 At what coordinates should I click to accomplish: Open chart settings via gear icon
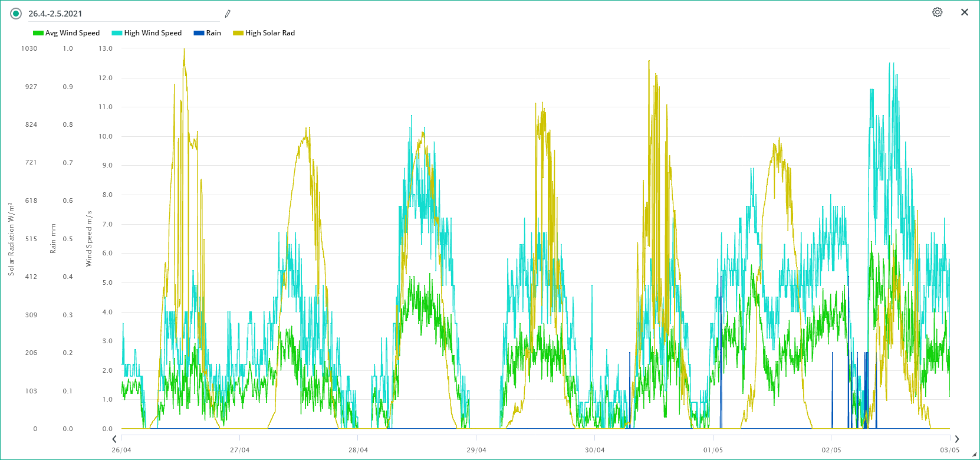click(x=937, y=12)
